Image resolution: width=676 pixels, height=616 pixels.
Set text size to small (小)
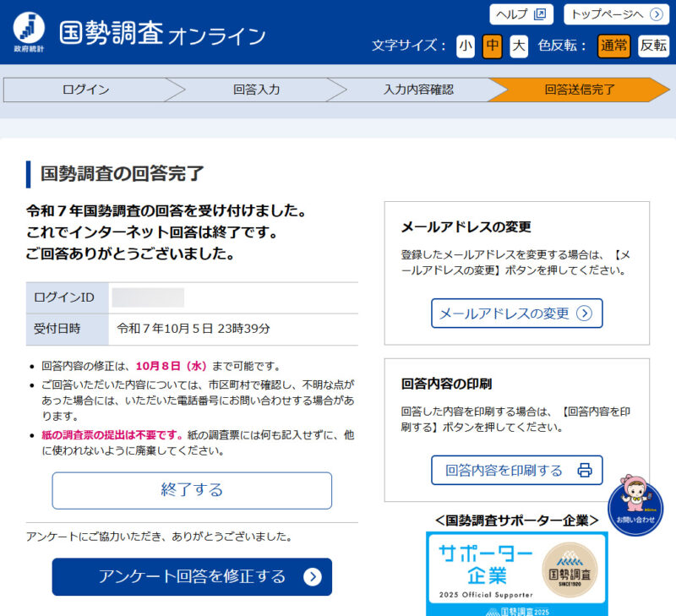point(466,46)
